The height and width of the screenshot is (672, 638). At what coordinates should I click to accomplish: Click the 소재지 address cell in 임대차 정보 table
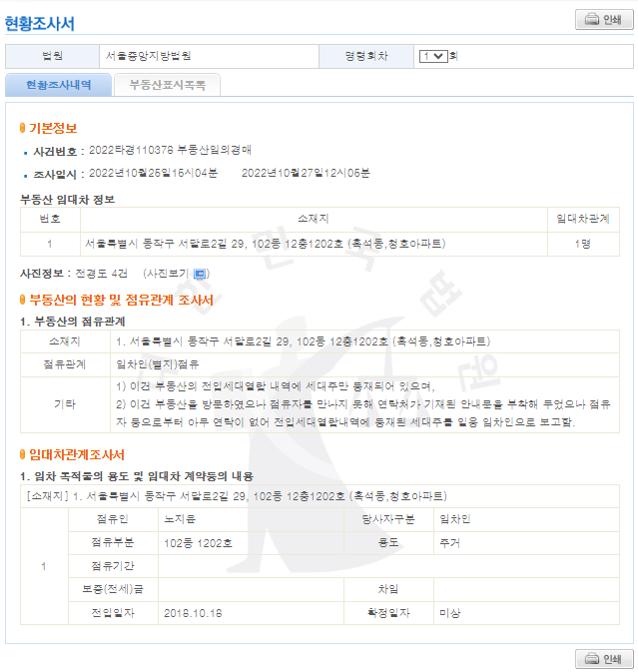(x=314, y=244)
